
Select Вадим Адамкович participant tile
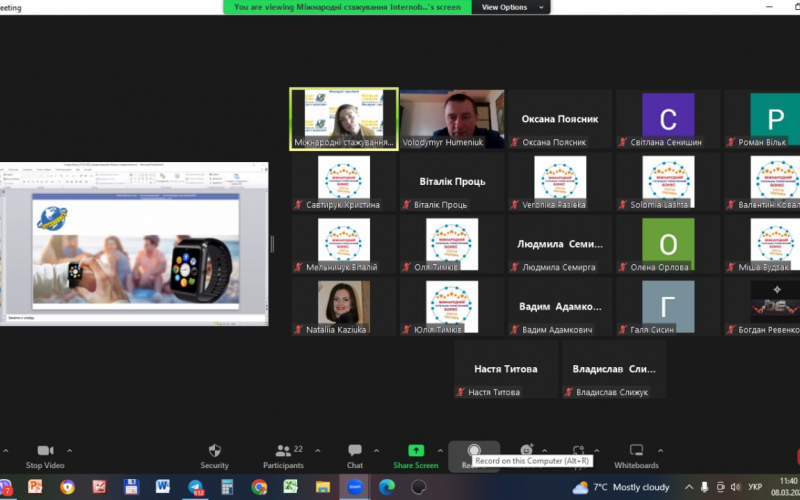pos(560,306)
